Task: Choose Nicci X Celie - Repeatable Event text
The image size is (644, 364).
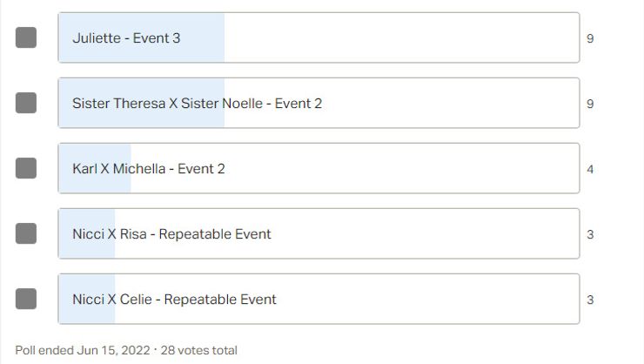Action: 174,300
